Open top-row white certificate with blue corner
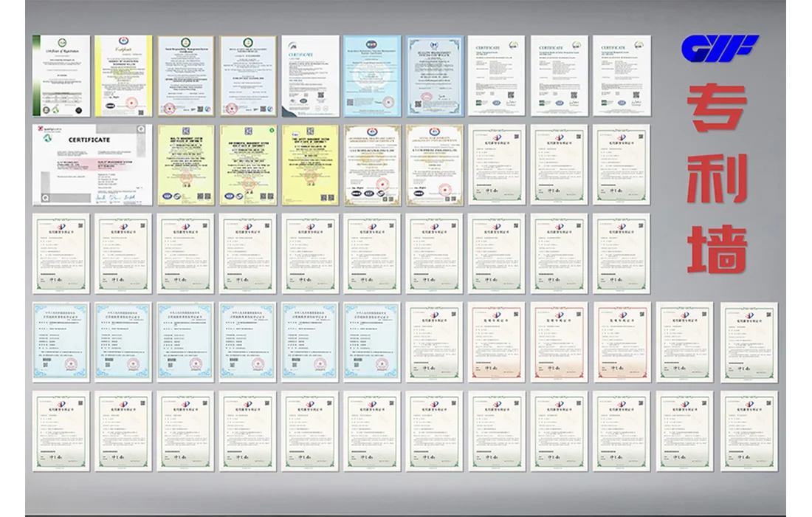This screenshot has height=517, width=812. tap(310, 76)
